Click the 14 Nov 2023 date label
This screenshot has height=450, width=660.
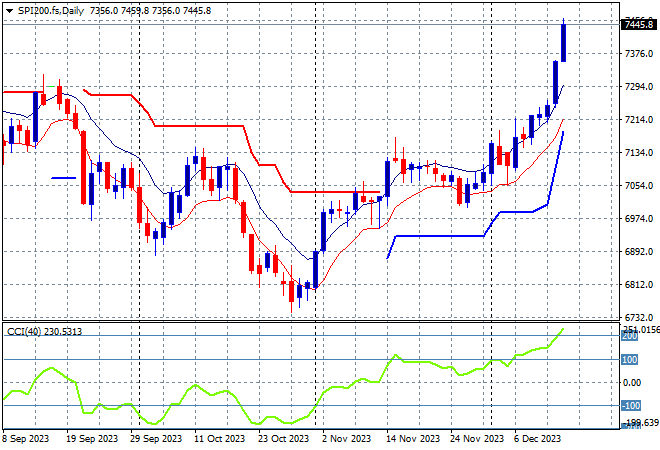point(413,438)
